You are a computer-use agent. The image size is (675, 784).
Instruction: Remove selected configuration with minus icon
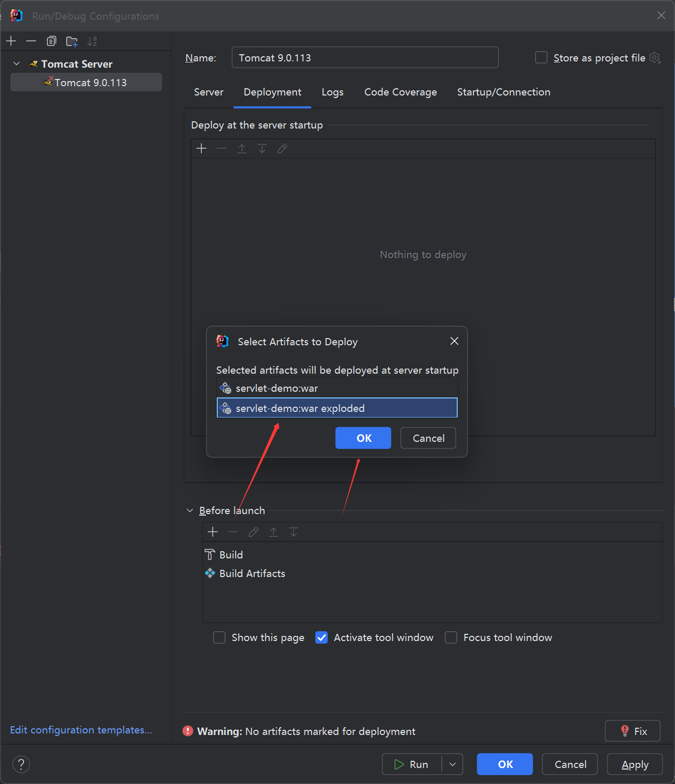click(31, 41)
